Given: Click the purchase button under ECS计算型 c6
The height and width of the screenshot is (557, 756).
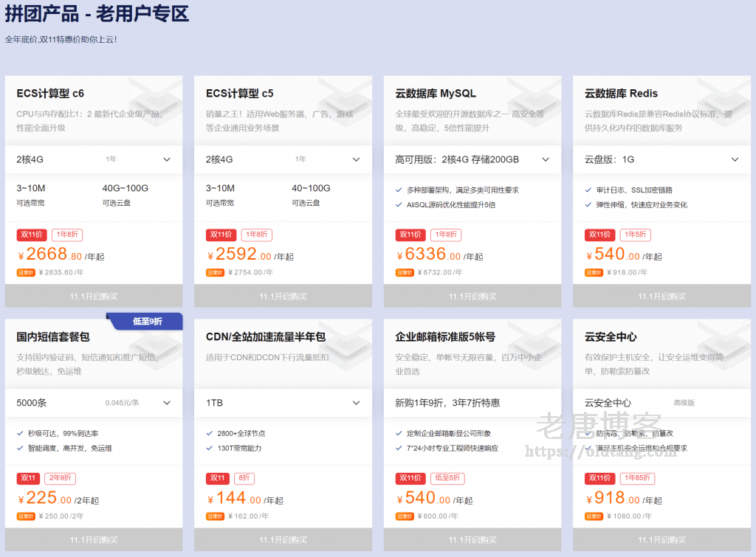Looking at the screenshot, I should 94,296.
